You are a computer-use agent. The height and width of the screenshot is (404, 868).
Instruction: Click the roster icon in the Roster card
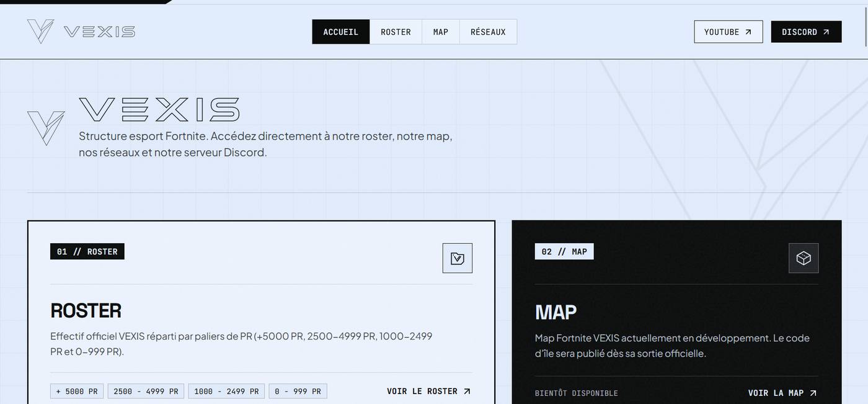(458, 258)
